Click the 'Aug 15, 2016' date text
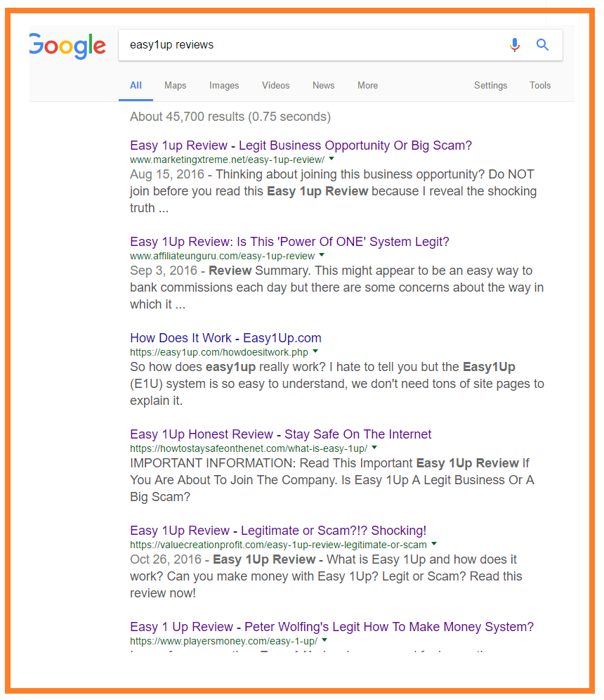The width and height of the screenshot is (604, 700). [167, 174]
